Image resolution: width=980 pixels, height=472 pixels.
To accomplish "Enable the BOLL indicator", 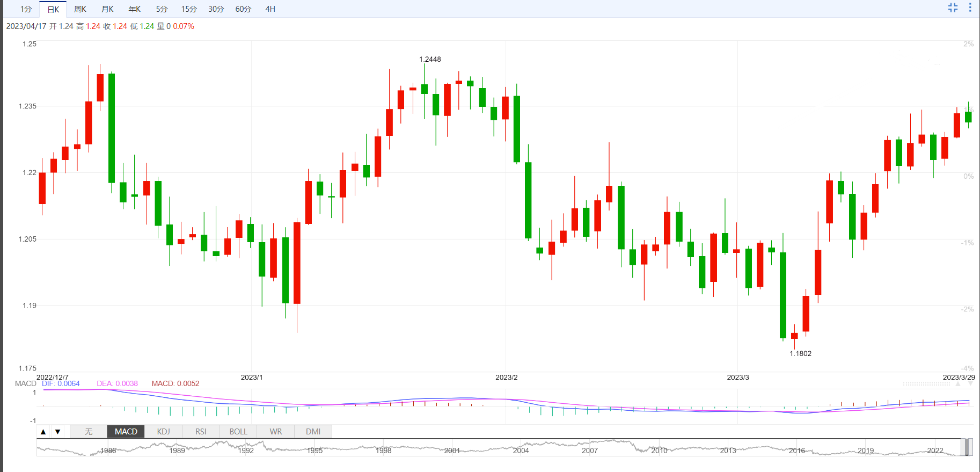I will point(238,432).
